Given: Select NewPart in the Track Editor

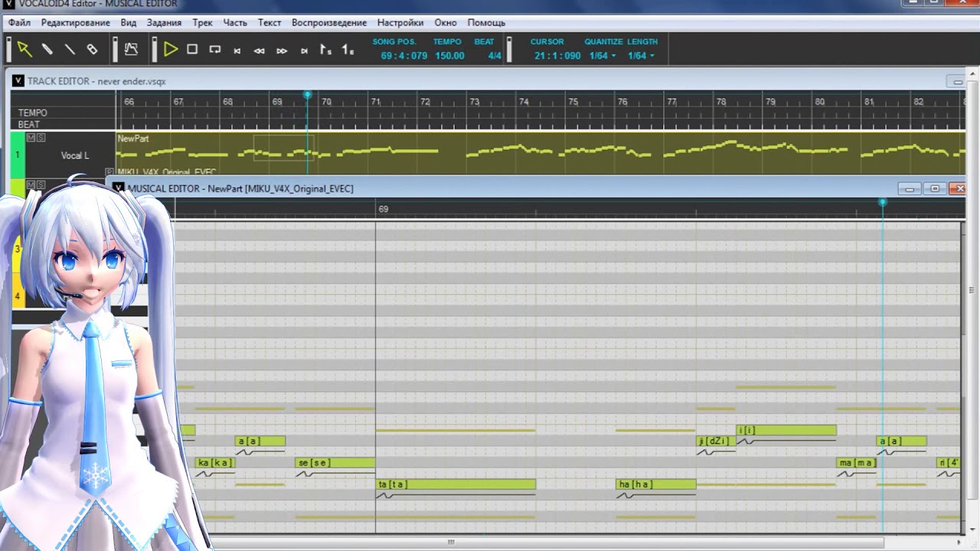Looking at the screenshot, I should 133,139.
